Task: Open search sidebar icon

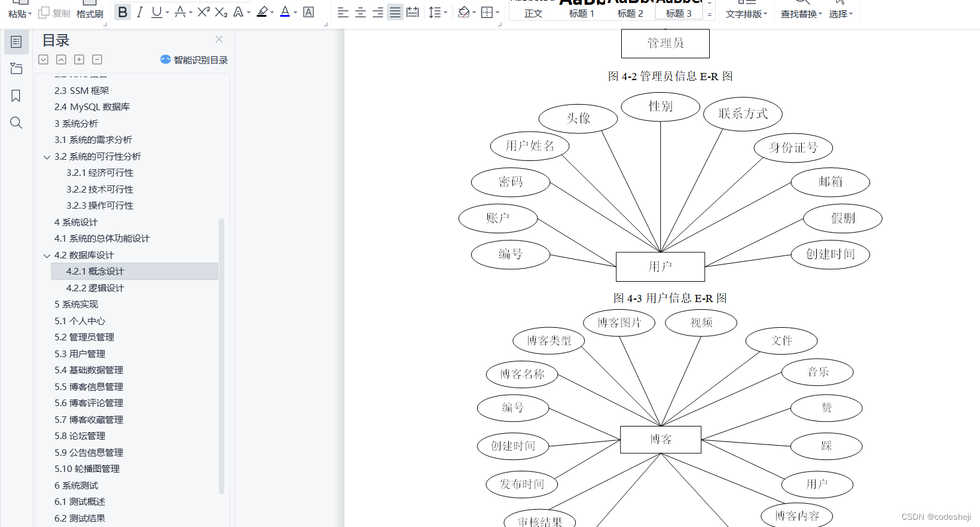Action: click(16, 123)
